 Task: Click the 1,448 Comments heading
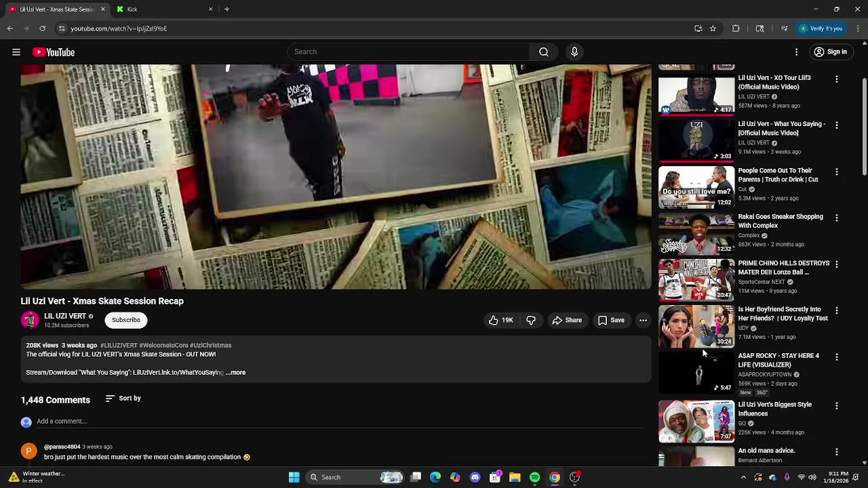(x=56, y=400)
